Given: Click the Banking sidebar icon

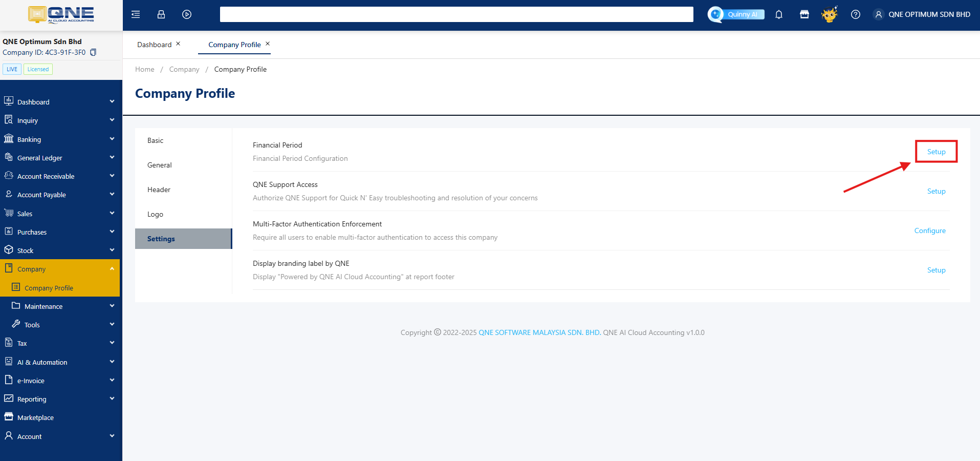Looking at the screenshot, I should pyautogui.click(x=9, y=139).
